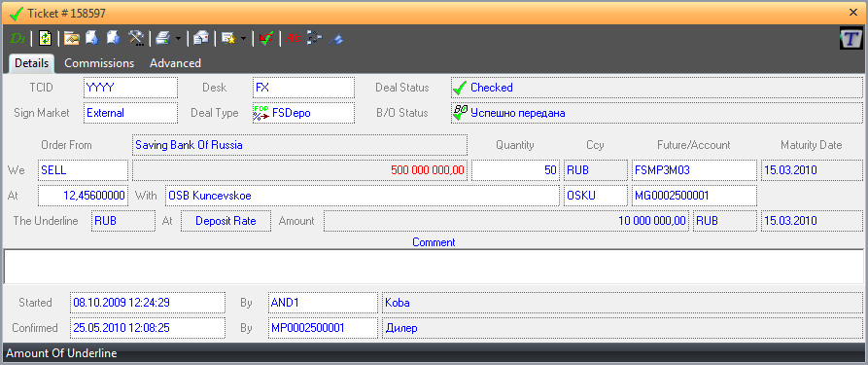The height and width of the screenshot is (365, 868).
Task: Click the blue Comment label
Action: 434,242
